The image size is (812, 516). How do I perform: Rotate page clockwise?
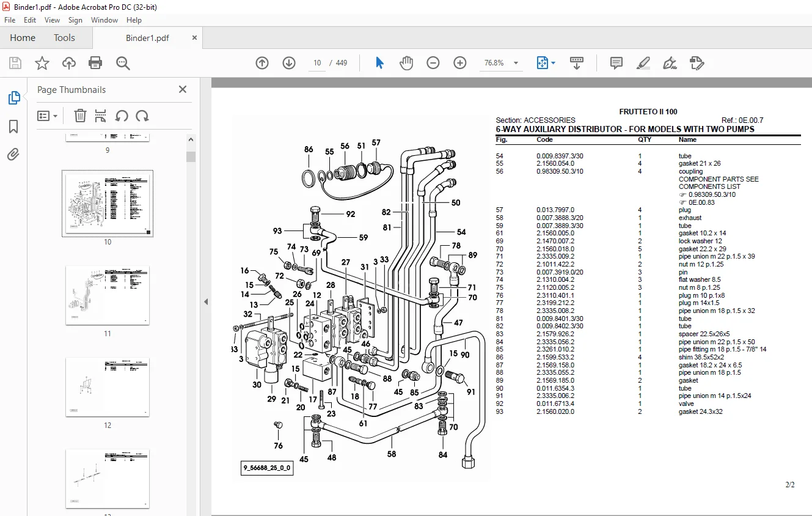click(142, 116)
